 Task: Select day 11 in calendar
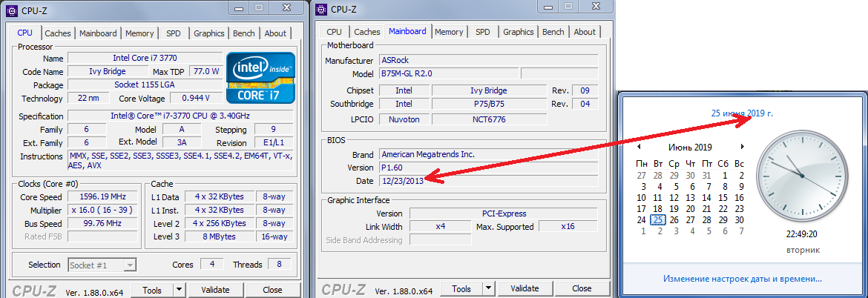[657, 197]
